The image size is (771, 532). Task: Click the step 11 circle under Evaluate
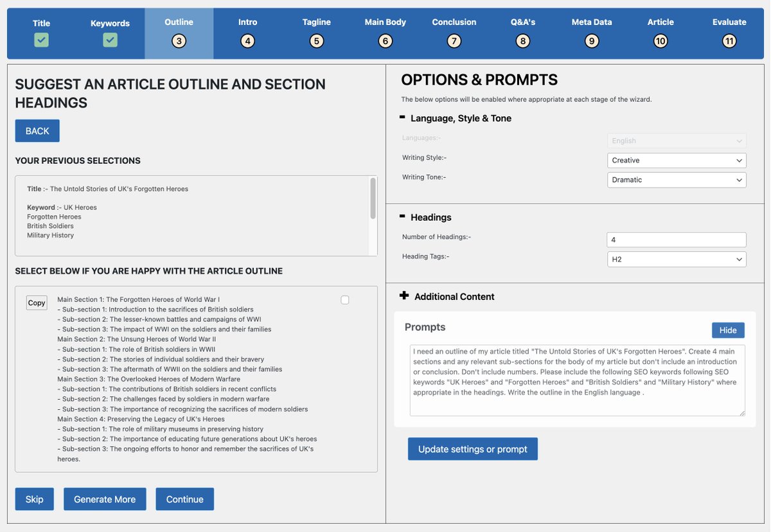(729, 41)
